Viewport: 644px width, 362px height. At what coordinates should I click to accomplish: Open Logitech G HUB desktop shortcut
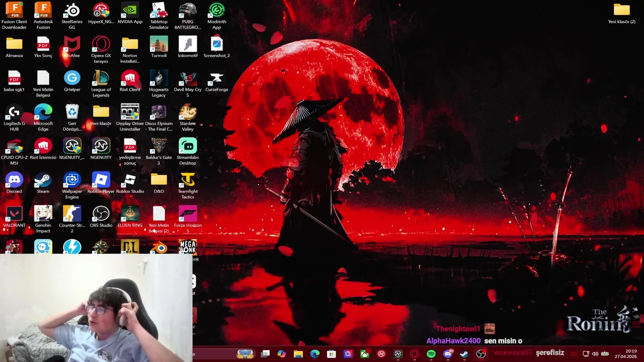point(14,118)
